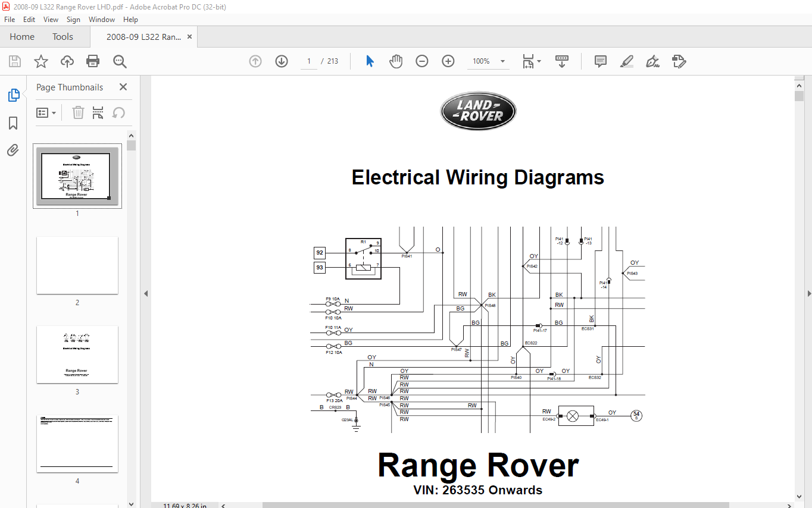Open the Window menu
The height and width of the screenshot is (508, 812).
(102, 20)
